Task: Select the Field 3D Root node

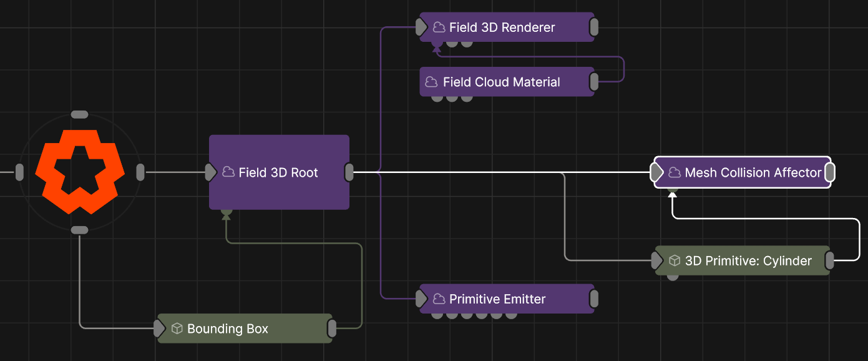Action: (278, 187)
